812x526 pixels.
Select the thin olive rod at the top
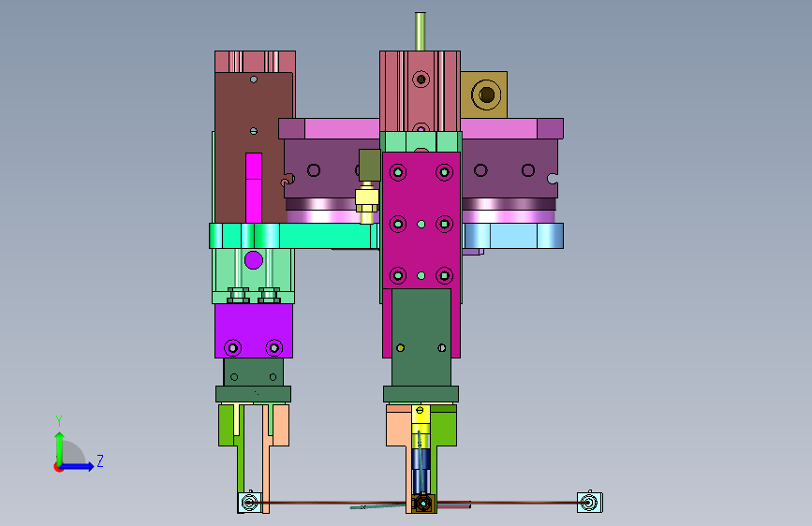421,32
